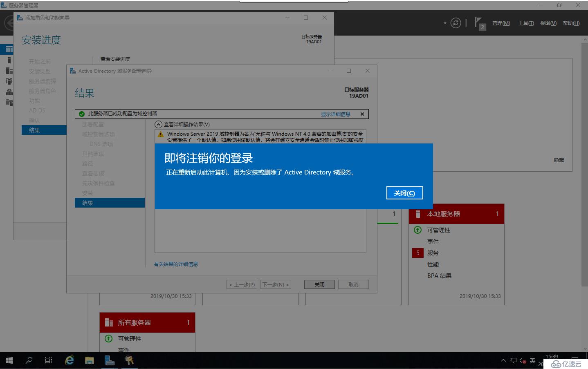Click green arrow icon in 本地服务器 tile
The width and height of the screenshot is (588, 369).
tap(417, 230)
